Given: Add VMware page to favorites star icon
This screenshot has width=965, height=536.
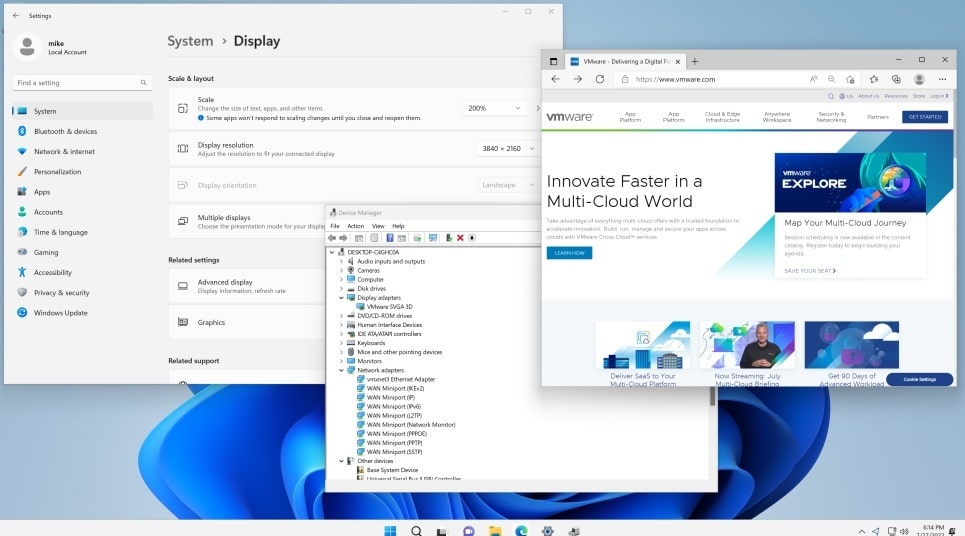Looking at the screenshot, I should (850, 79).
